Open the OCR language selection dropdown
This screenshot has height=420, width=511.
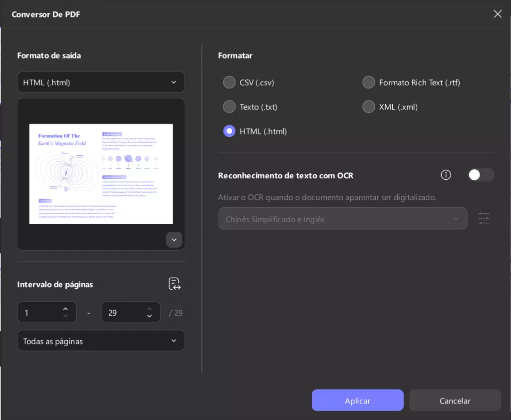(343, 218)
